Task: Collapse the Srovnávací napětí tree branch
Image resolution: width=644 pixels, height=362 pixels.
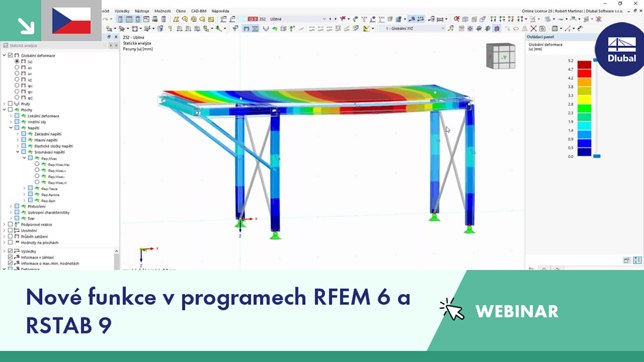Action: pyautogui.click(x=17, y=150)
